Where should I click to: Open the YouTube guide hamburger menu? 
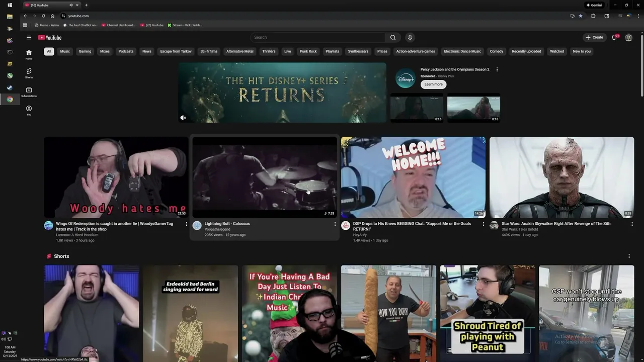29,37
